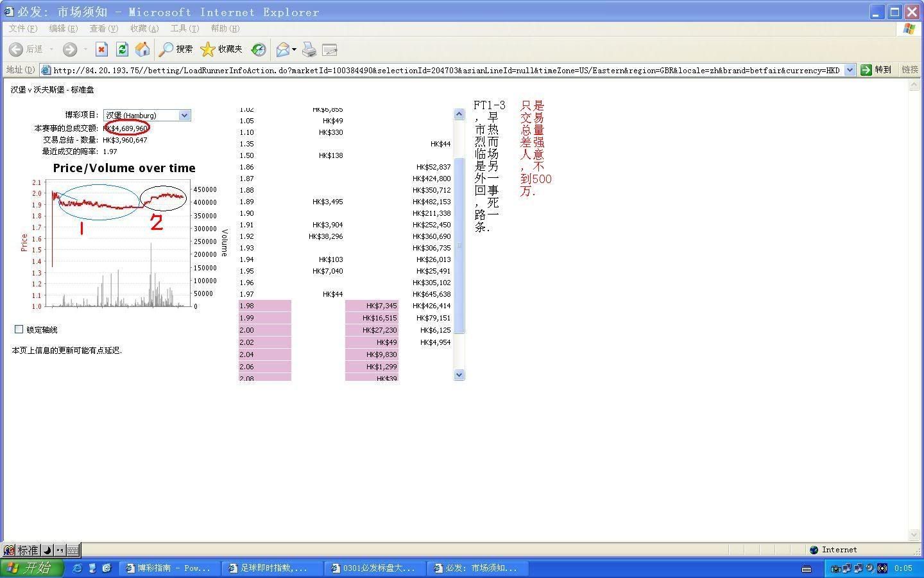Screen dimensions: 924x578
Task: Click the green Refresh page icon
Action: pyautogui.click(x=122, y=49)
